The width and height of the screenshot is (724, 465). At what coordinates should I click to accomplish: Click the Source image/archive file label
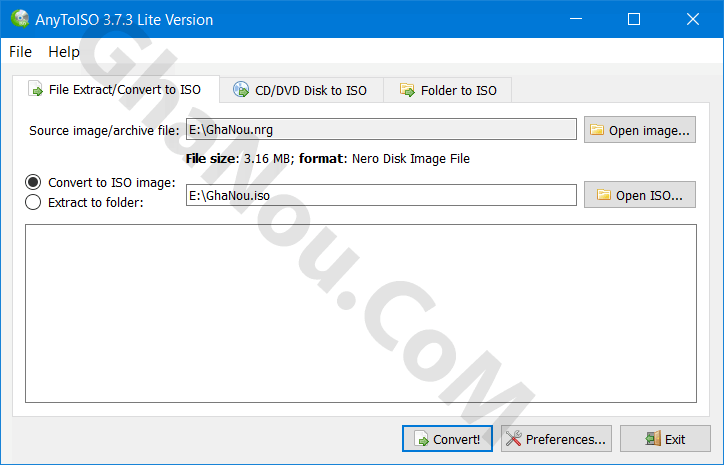click(x=104, y=131)
